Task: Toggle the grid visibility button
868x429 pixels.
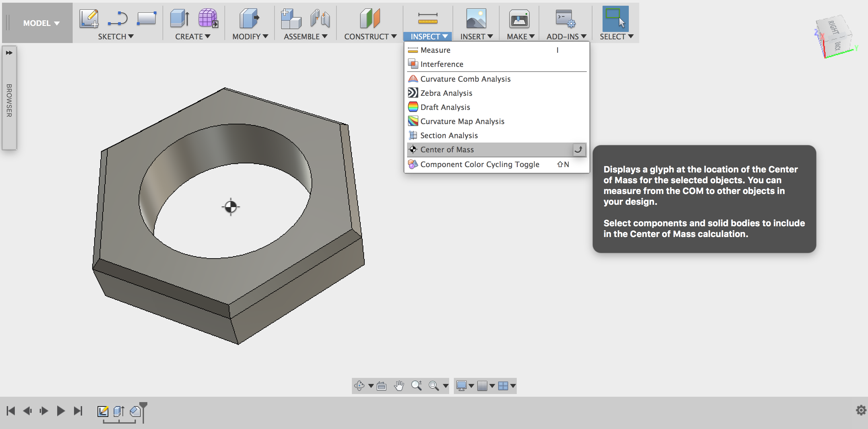Action: (481, 386)
